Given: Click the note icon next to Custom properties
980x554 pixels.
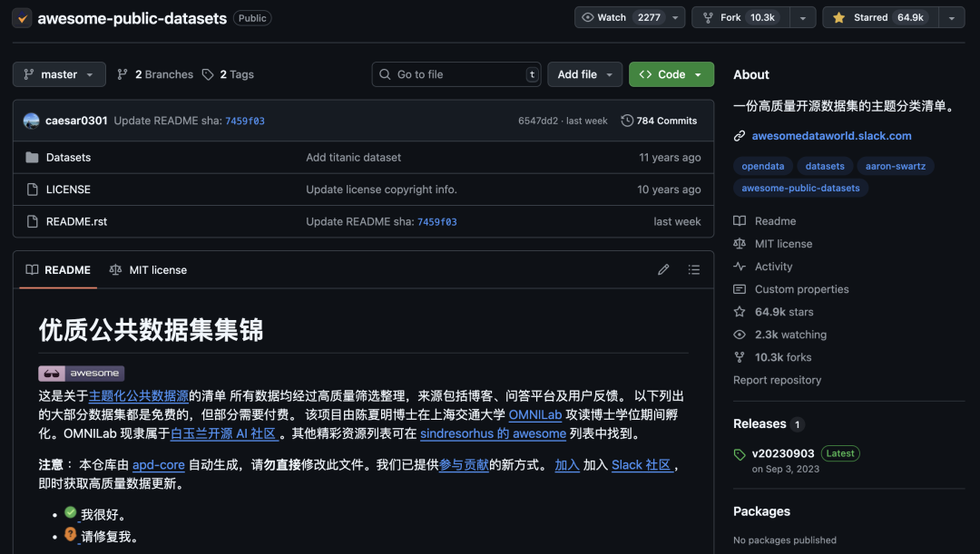Looking at the screenshot, I should [x=740, y=289].
